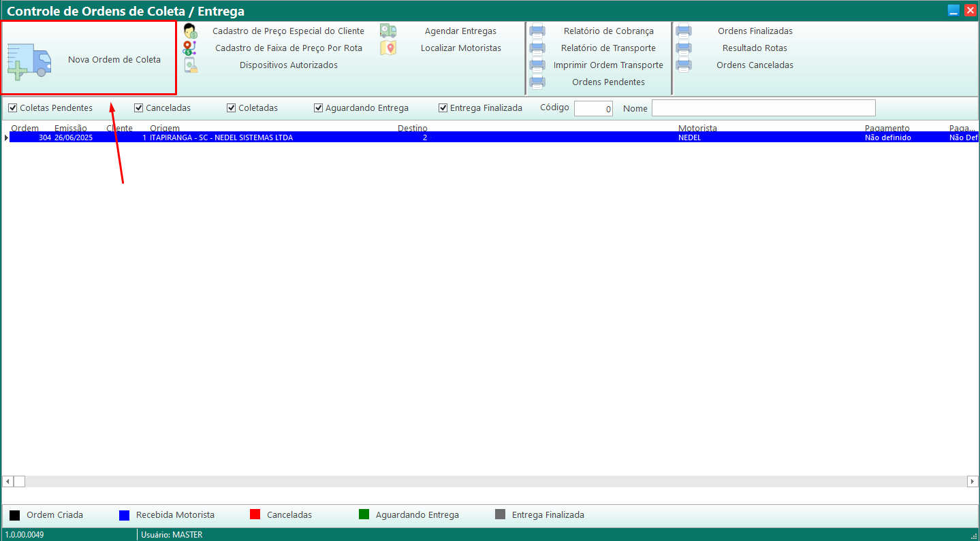Open Cadastro de Preço Especial do Cliente icon
This screenshot has width=980, height=541.
point(190,31)
